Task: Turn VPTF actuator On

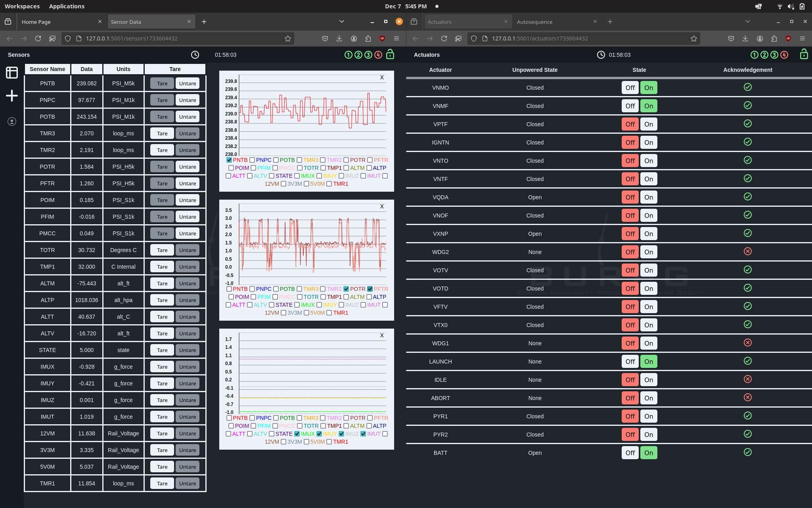Action: point(649,124)
